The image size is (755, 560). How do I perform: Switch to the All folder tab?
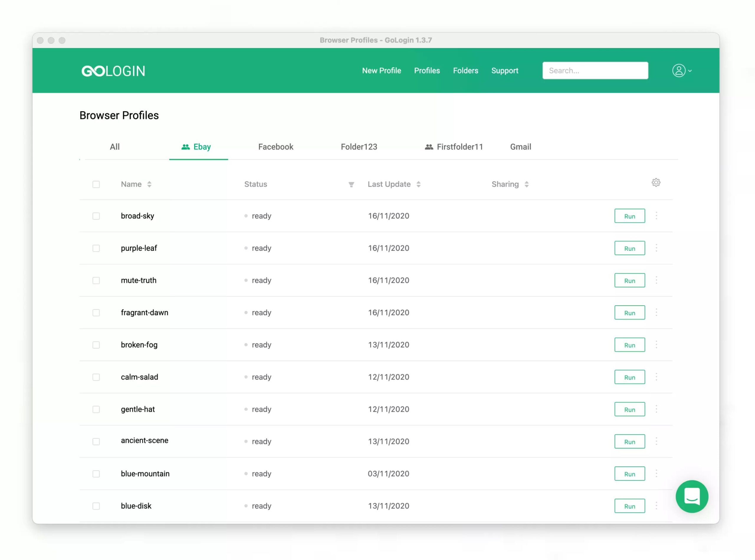click(x=114, y=147)
